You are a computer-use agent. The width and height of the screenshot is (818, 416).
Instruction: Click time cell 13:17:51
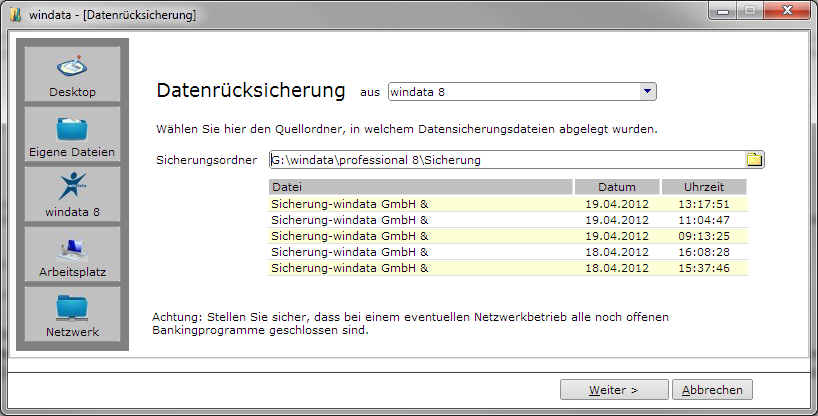[x=704, y=204]
